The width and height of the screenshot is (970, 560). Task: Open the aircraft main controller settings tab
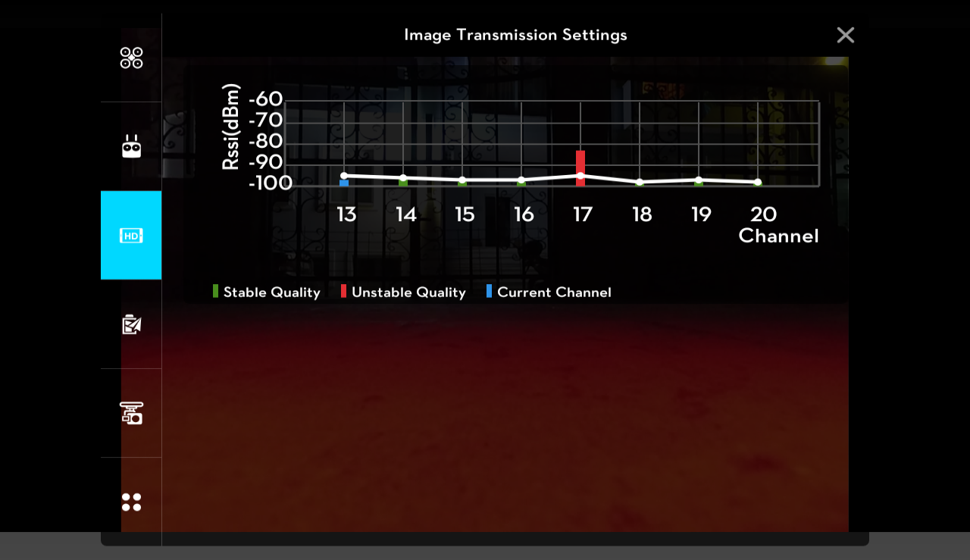(x=131, y=58)
